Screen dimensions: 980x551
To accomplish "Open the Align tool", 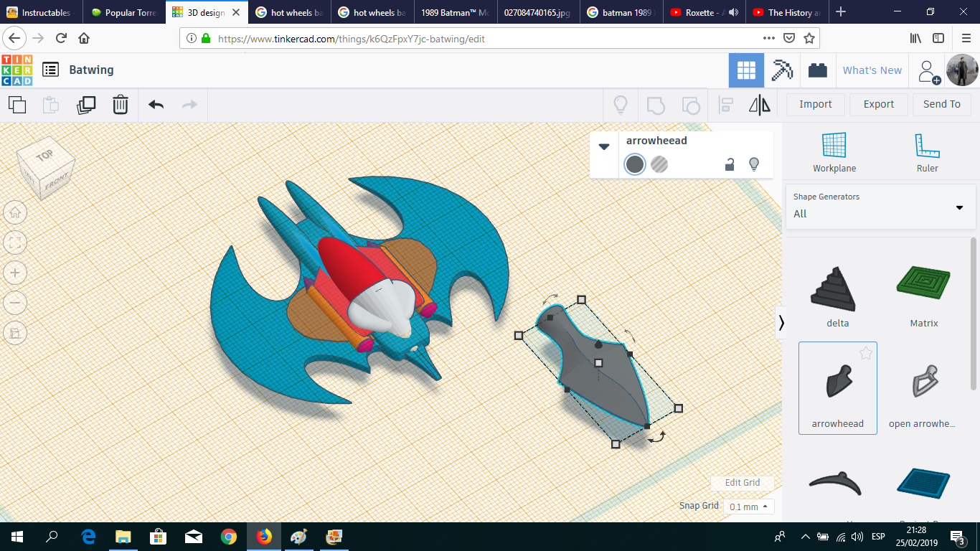I will tap(726, 105).
